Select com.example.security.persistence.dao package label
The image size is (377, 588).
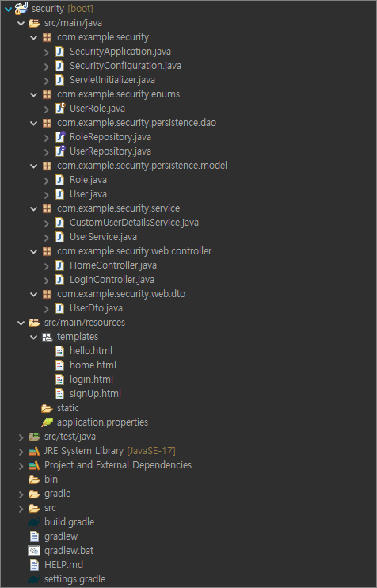pyautogui.click(x=136, y=123)
